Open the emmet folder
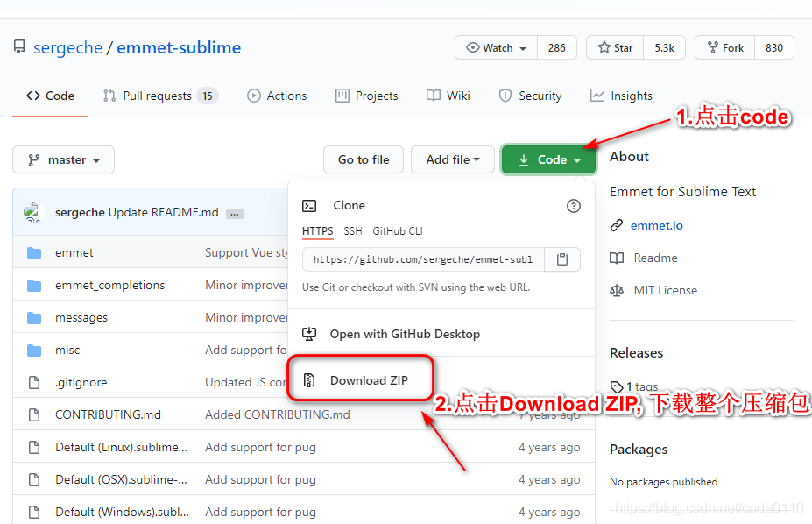 pyautogui.click(x=74, y=252)
